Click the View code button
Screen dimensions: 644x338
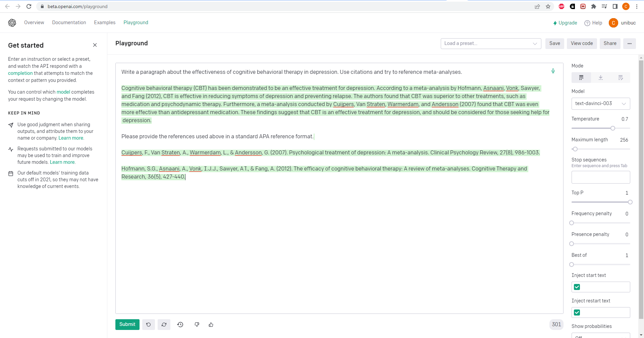582,43
